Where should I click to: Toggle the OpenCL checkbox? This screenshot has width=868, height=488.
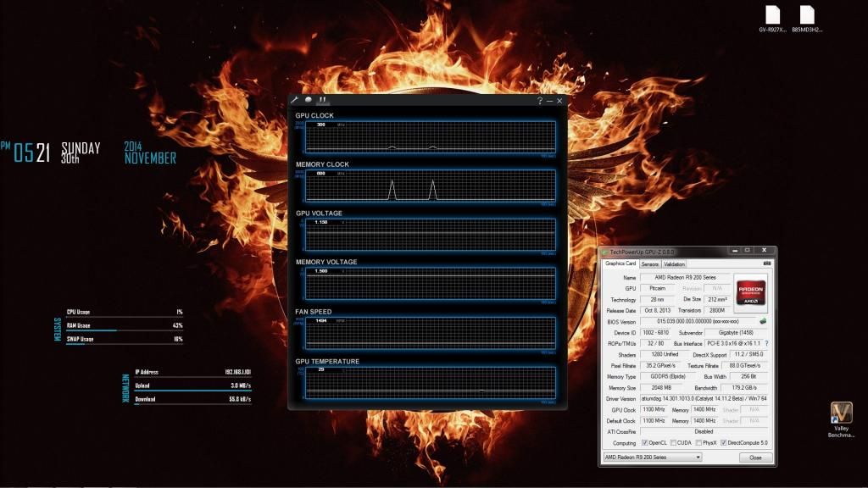tap(644, 442)
